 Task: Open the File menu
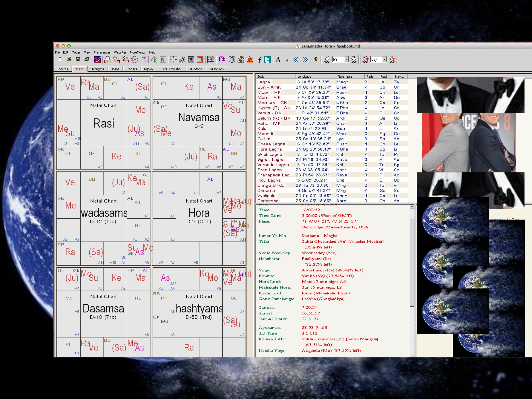(57, 52)
